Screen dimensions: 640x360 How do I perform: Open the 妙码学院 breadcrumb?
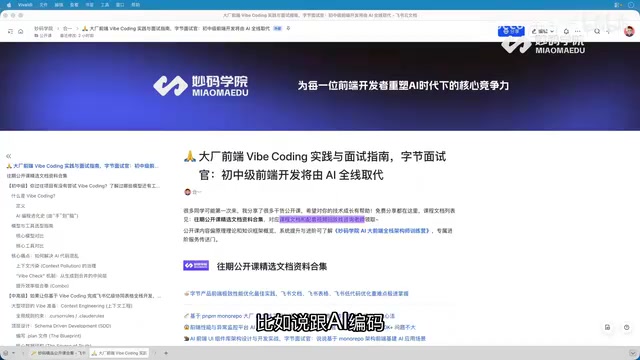click(x=43, y=29)
